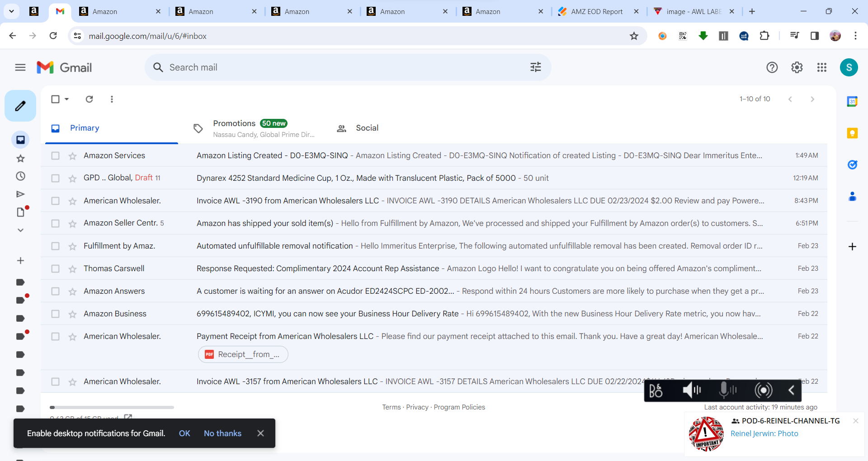Viewport: 868px width, 461px height.
Task: Click the Compose pencil button
Action: 20,106
